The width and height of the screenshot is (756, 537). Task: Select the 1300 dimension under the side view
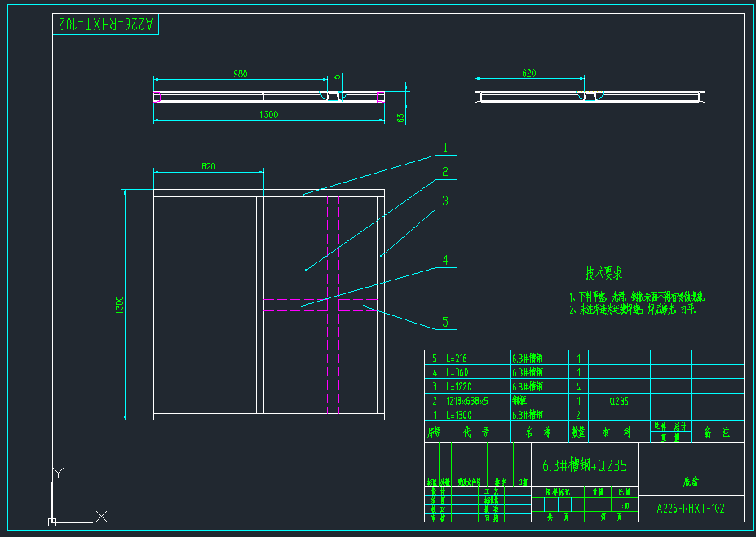coord(268,115)
